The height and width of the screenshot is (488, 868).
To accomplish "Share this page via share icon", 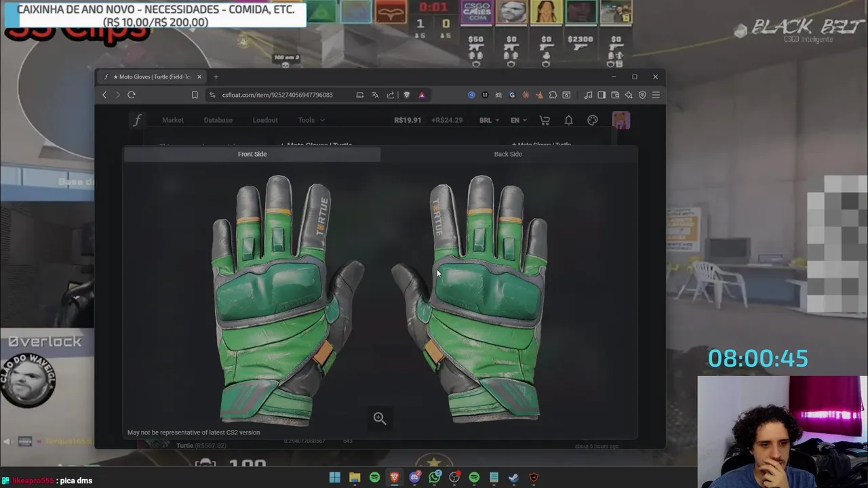I will point(391,95).
